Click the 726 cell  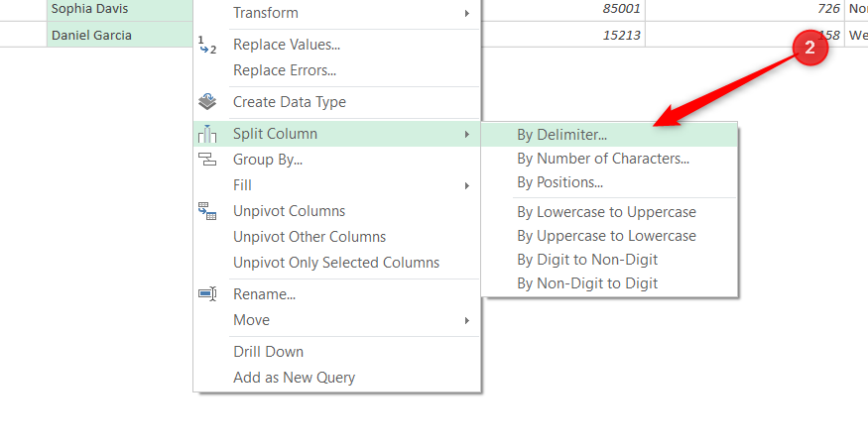coord(745,10)
